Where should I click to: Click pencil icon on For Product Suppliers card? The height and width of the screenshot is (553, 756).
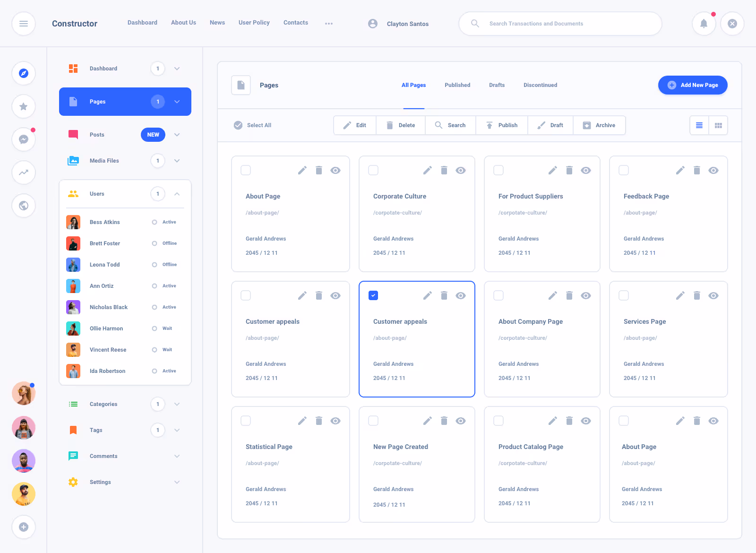click(553, 170)
